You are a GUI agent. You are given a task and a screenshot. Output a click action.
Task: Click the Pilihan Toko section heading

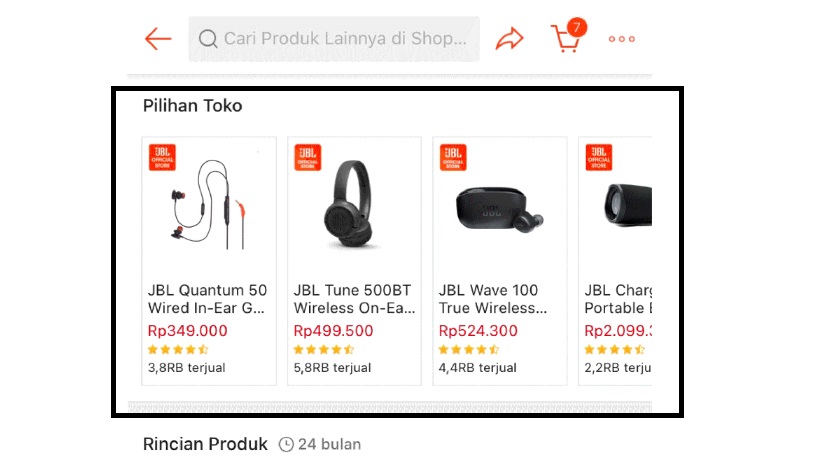[x=192, y=105]
